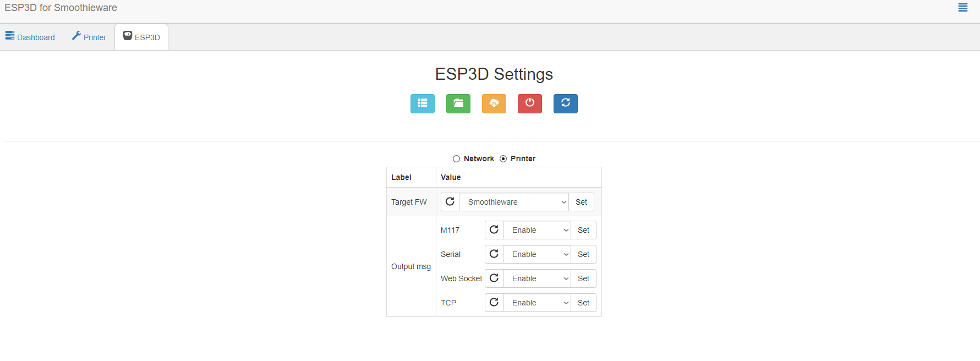Select the Printer radio option
The image size is (980, 361).
503,158
